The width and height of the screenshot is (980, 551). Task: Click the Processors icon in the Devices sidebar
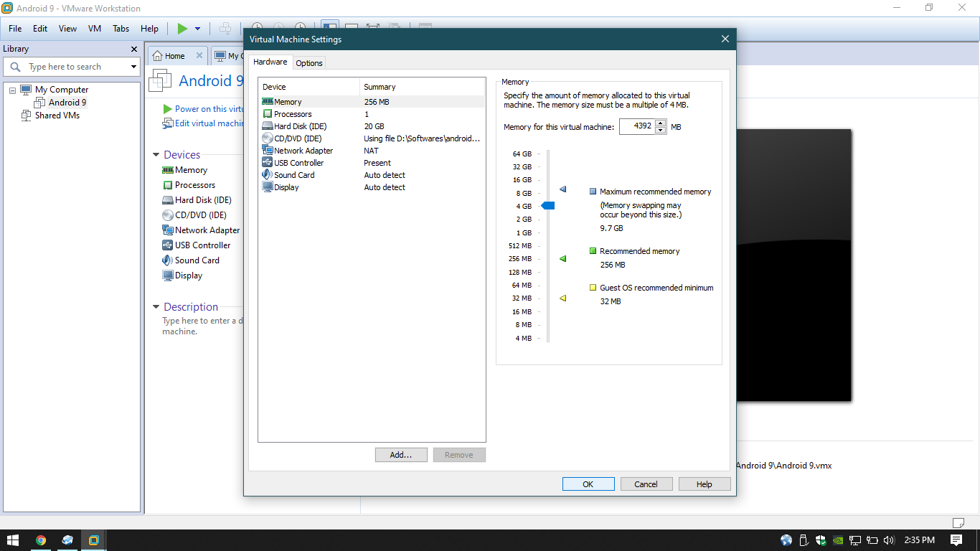click(169, 184)
